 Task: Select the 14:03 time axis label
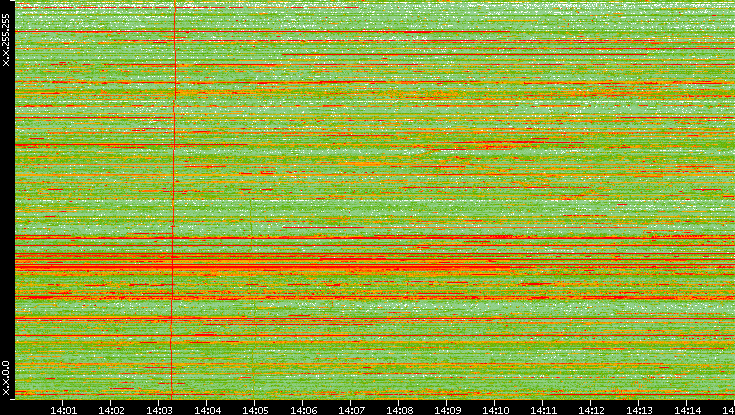pos(159,410)
